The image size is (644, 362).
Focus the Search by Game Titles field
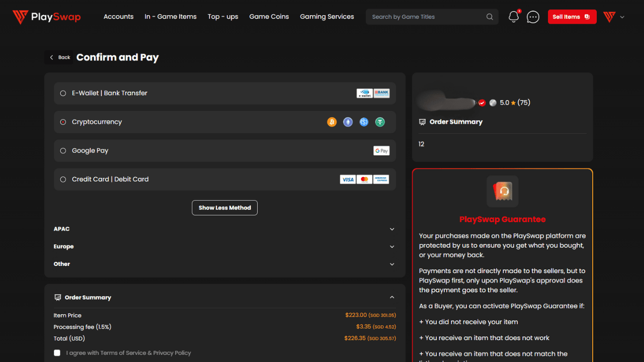[432, 17]
